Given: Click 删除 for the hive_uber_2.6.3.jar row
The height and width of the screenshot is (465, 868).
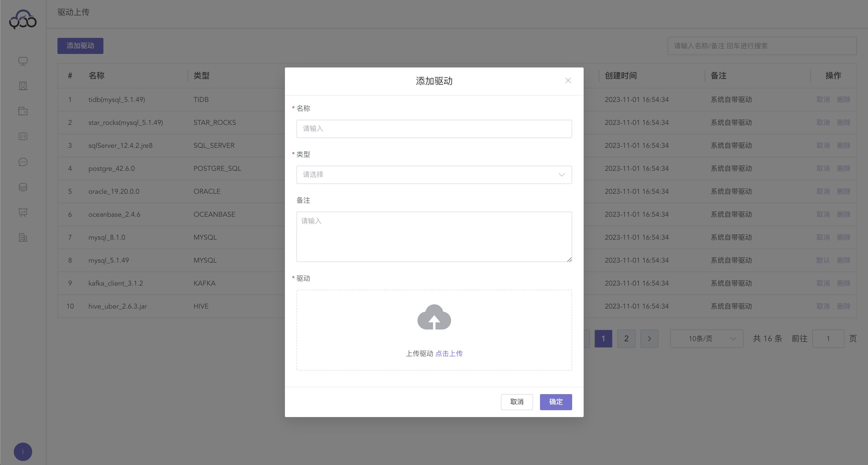Looking at the screenshot, I should coord(844,306).
